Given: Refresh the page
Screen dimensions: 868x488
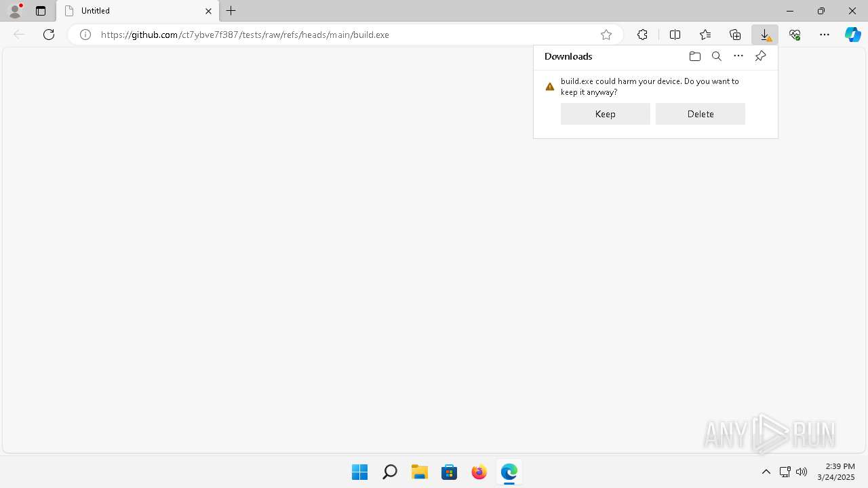Looking at the screenshot, I should point(49,35).
